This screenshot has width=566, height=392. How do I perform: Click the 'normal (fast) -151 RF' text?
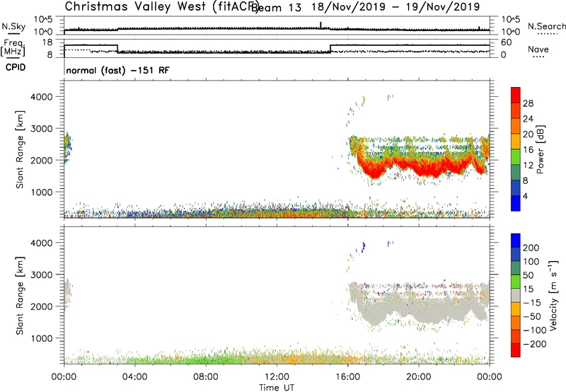(117, 70)
